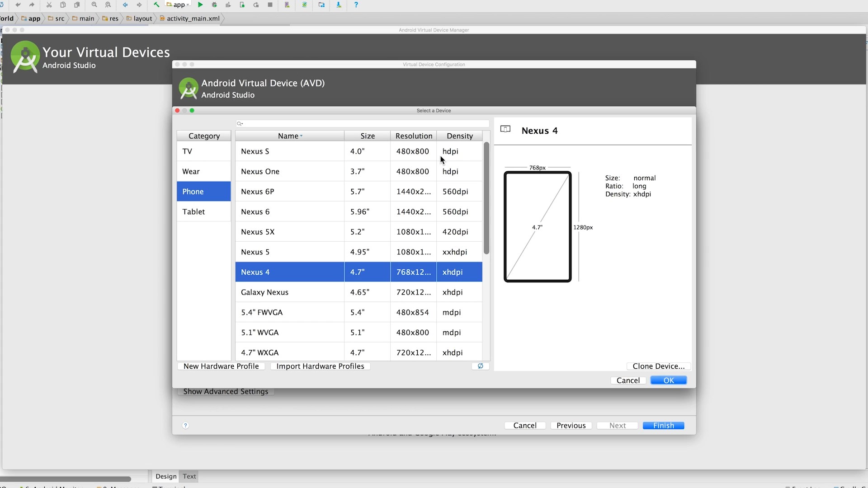868x488 pixels.
Task: Cancel the Select a Device dialog
Action: coord(628,380)
